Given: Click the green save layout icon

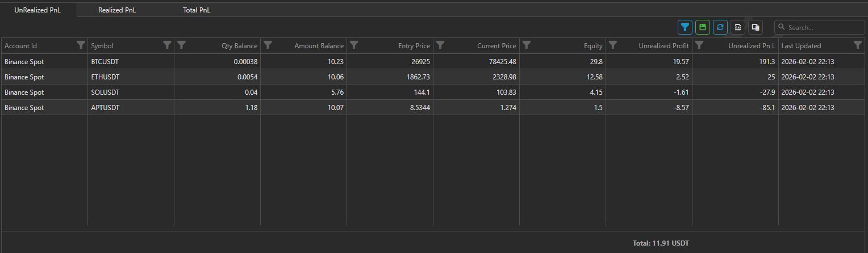Looking at the screenshot, I should [x=703, y=27].
